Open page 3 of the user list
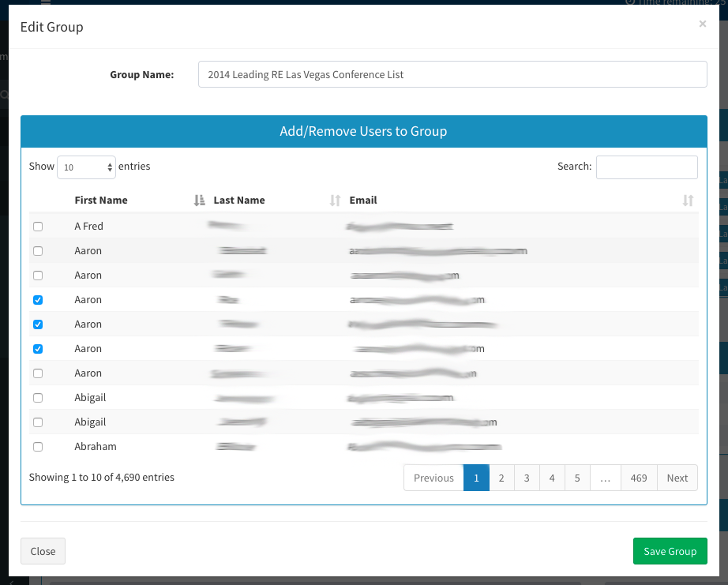This screenshot has height=585, width=728. (x=527, y=478)
